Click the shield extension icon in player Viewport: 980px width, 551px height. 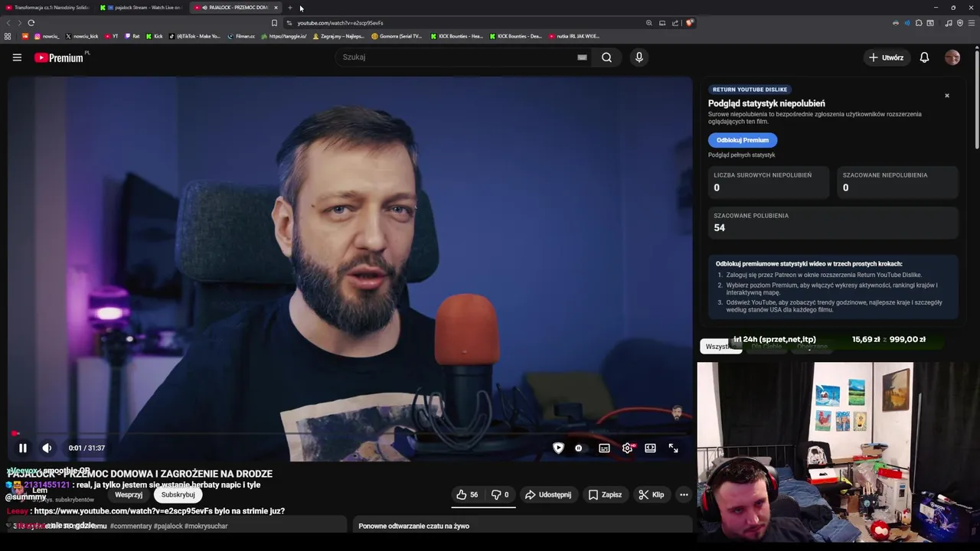(x=558, y=448)
